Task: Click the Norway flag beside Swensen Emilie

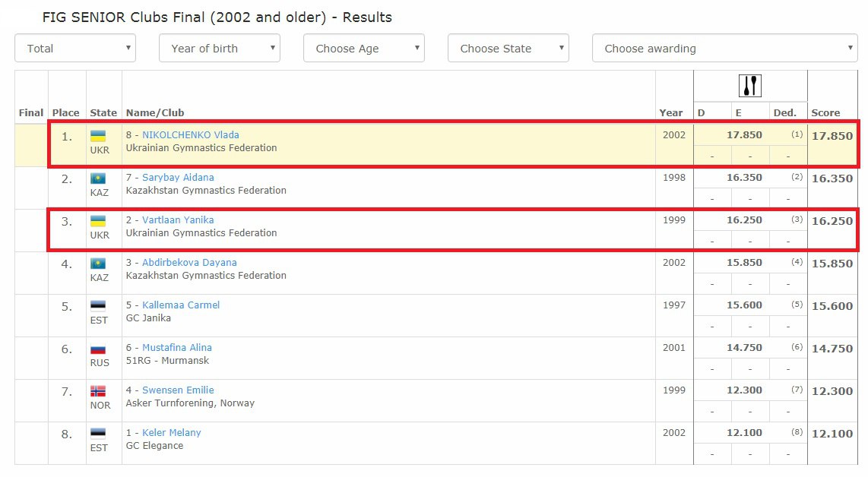Action: tap(99, 391)
